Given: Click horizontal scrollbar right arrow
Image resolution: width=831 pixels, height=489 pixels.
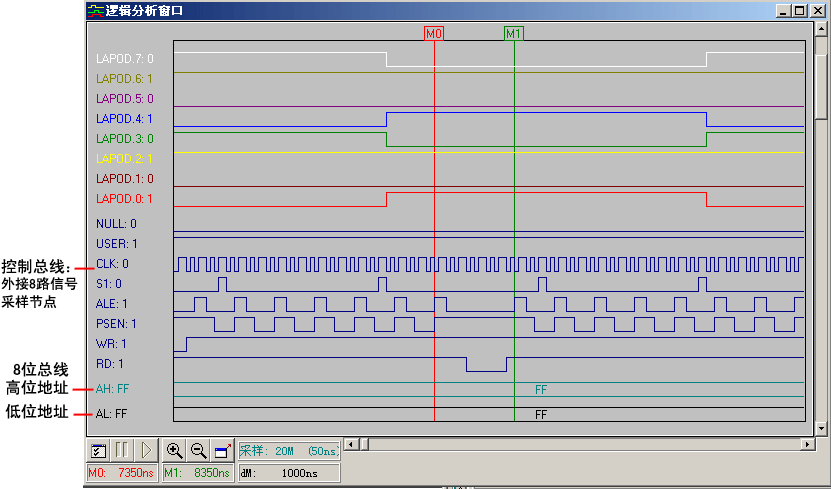Looking at the screenshot, I should click(808, 444).
